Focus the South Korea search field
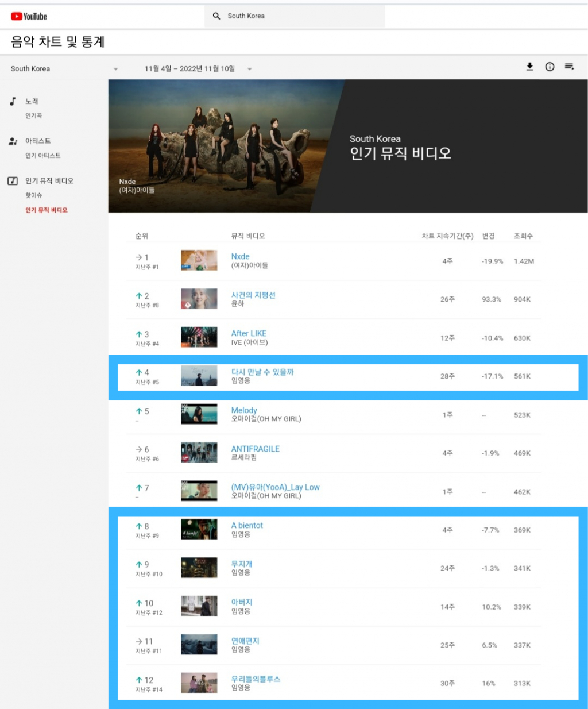 [x=295, y=16]
